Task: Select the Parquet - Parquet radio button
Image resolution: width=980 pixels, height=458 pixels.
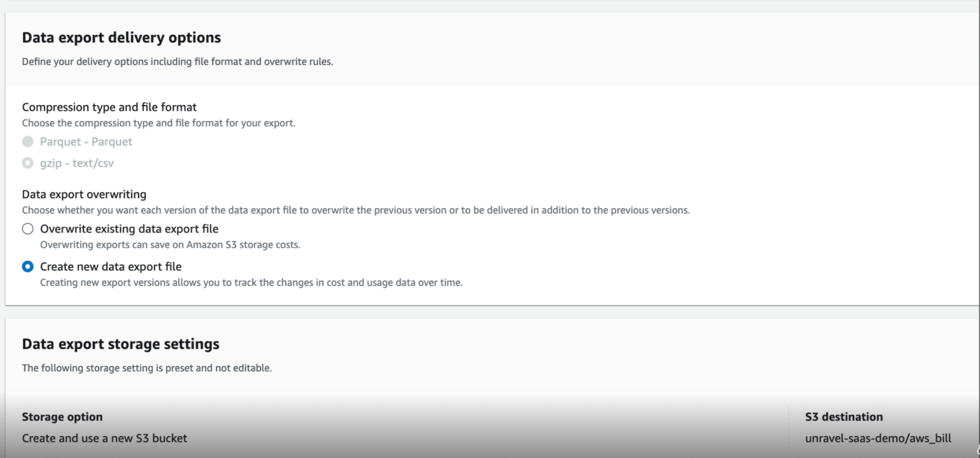Action: point(28,142)
